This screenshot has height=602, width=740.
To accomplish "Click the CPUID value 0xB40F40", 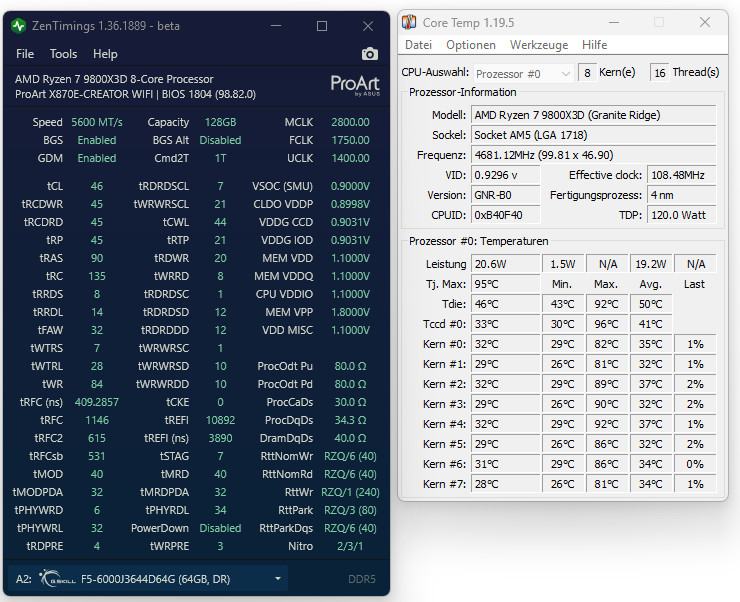I will tap(505, 215).
